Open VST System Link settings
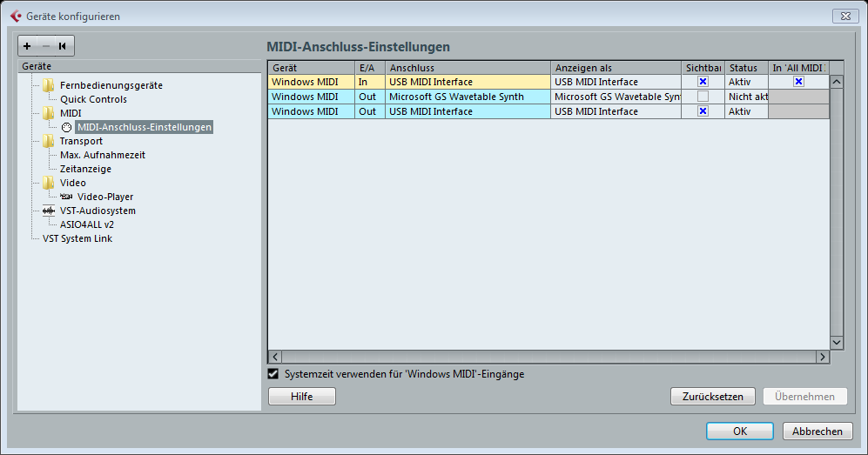868x455 pixels. coord(77,238)
